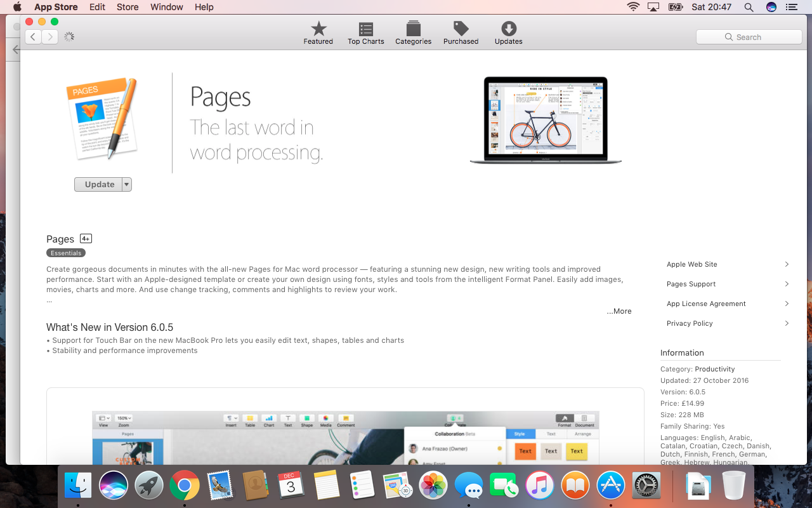
Task: Open the Purchased tag icon
Action: (461, 29)
